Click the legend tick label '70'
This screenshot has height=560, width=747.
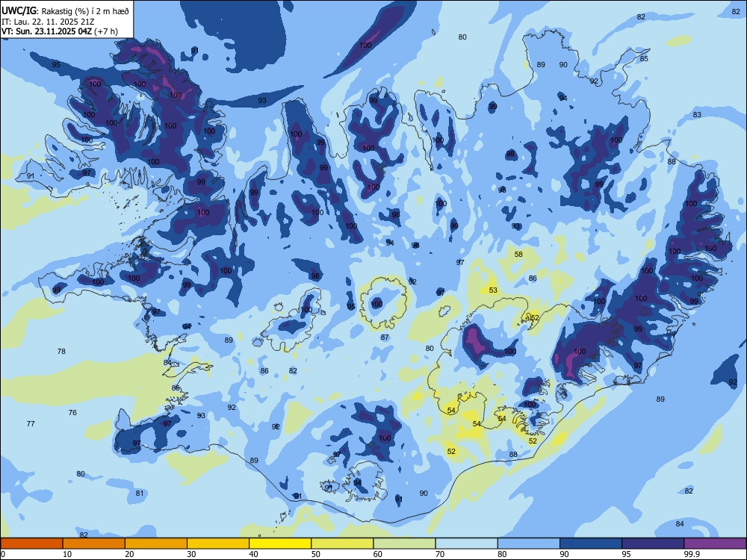[440, 554]
